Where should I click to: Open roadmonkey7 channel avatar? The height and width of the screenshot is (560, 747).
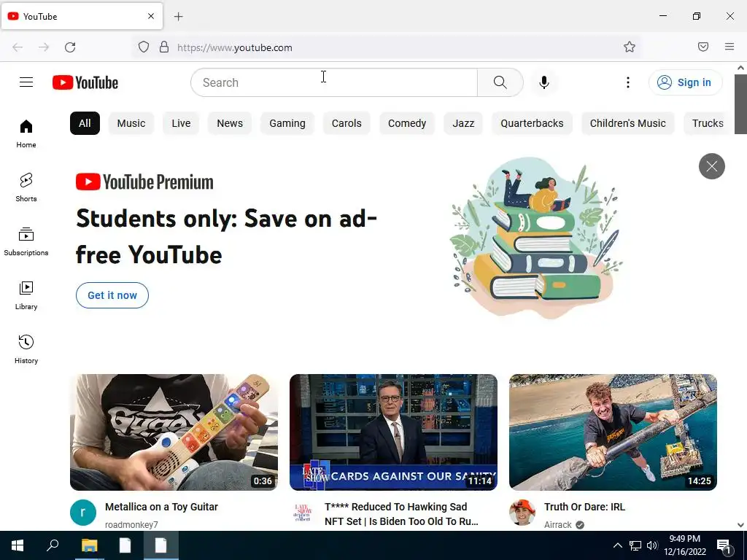(83, 513)
